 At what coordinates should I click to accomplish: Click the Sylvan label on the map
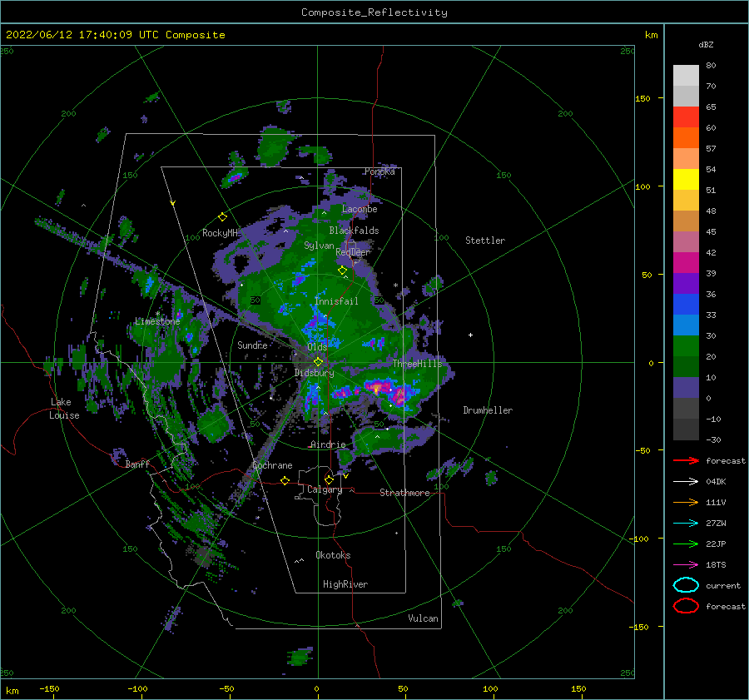[319, 246]
